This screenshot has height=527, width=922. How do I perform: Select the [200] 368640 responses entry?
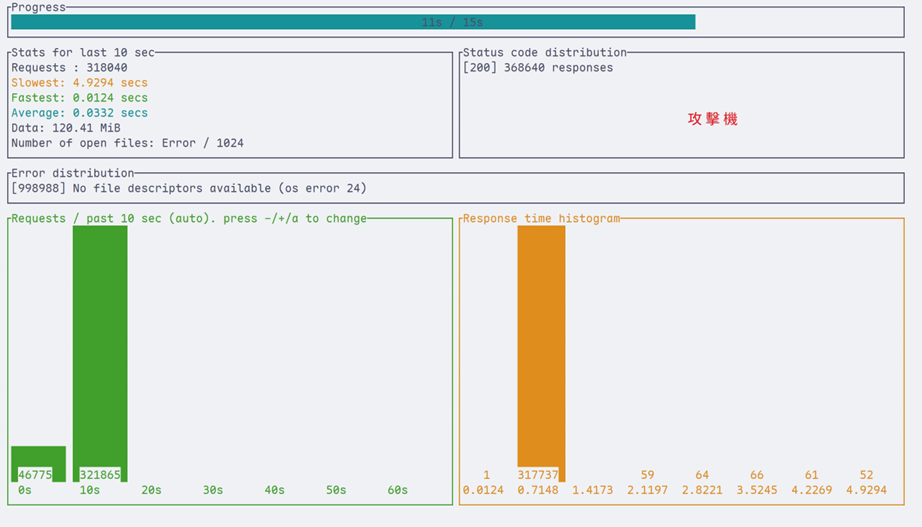[x=538, y=68]
